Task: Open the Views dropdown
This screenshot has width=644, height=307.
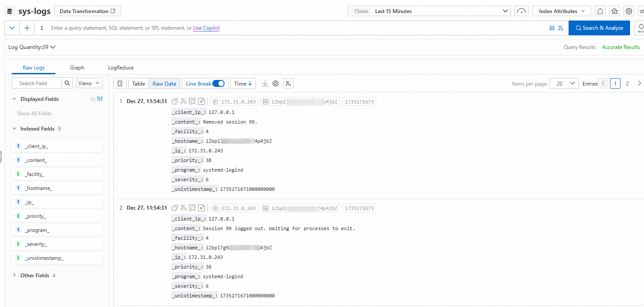Action: (89, 83)
